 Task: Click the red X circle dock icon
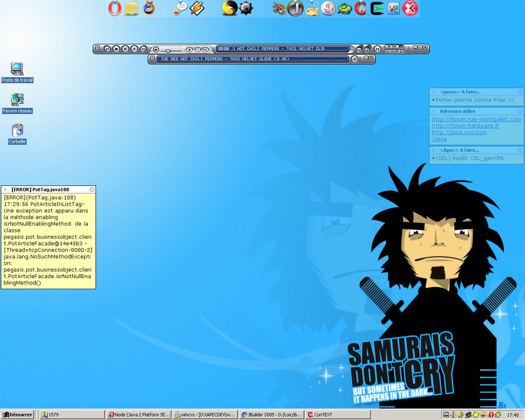[410, 8]
